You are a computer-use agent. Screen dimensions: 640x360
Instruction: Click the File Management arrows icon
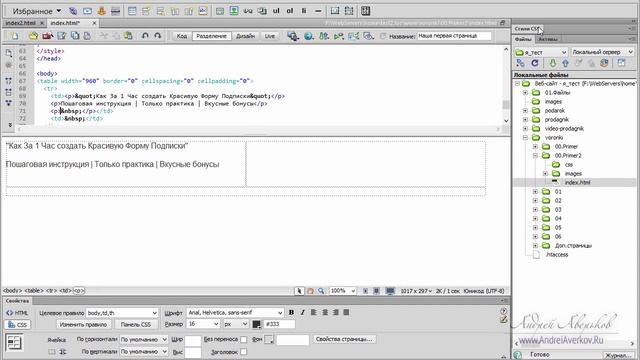[x=324, y=36]
